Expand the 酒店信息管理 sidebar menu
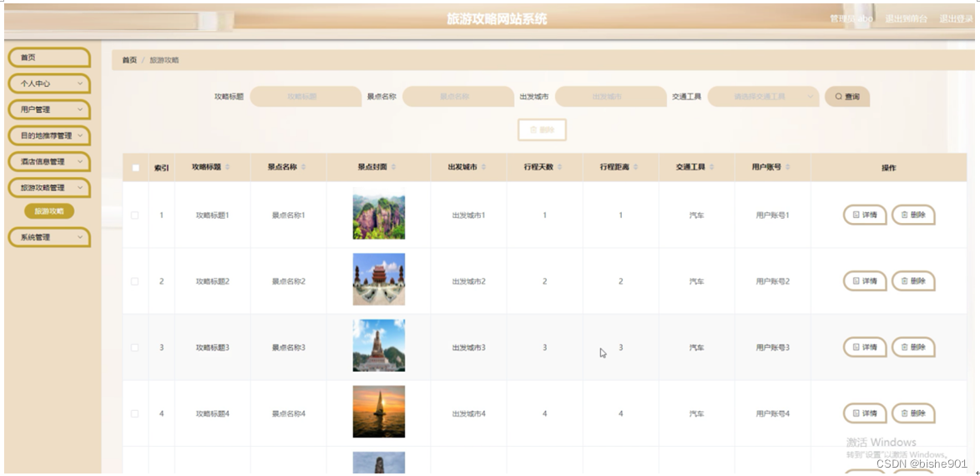980x476 pixels. click(48, 161)
